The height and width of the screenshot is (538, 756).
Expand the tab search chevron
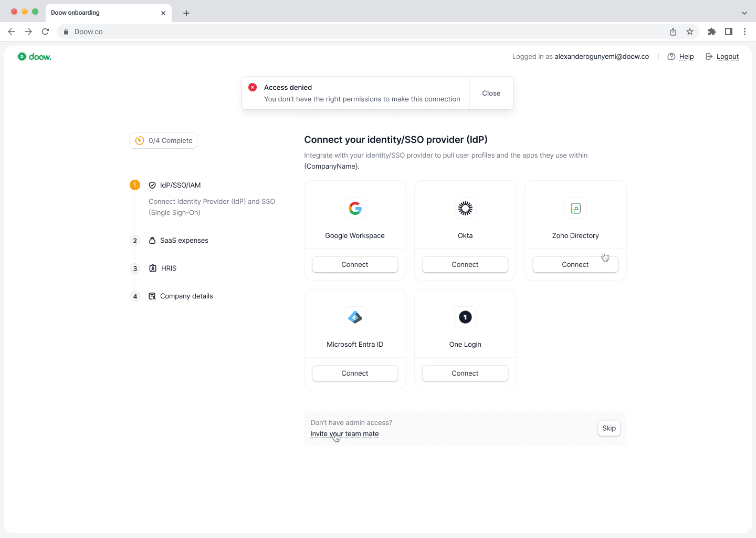744,13
